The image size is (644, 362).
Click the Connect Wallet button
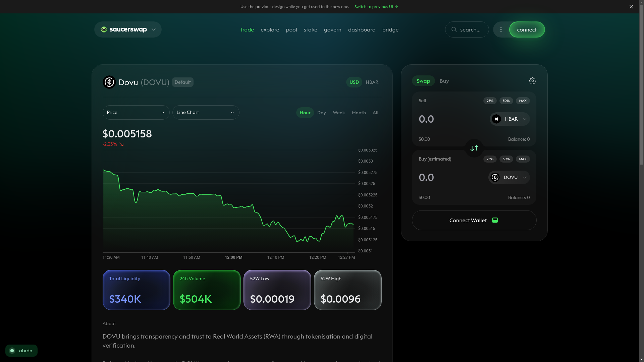point(474,220)
